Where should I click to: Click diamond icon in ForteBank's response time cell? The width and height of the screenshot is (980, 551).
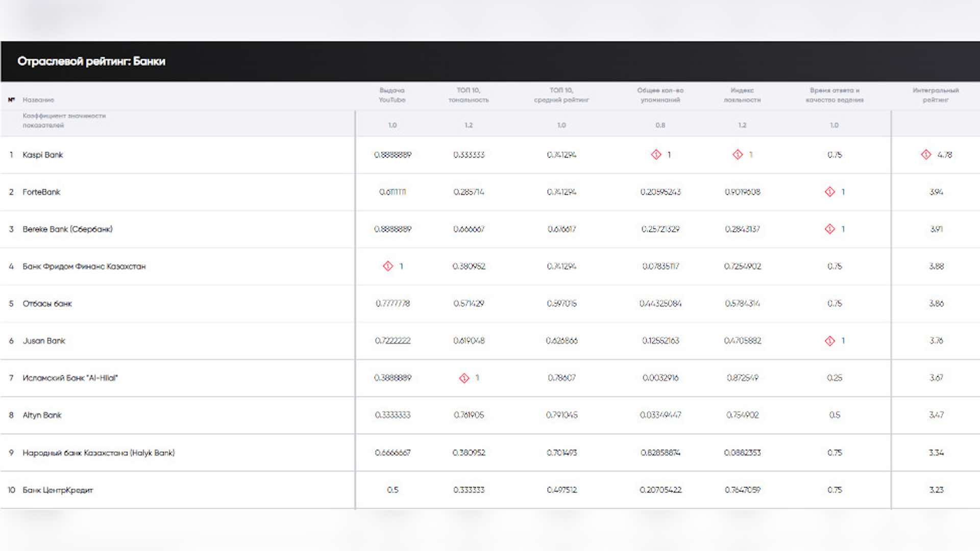830,192
